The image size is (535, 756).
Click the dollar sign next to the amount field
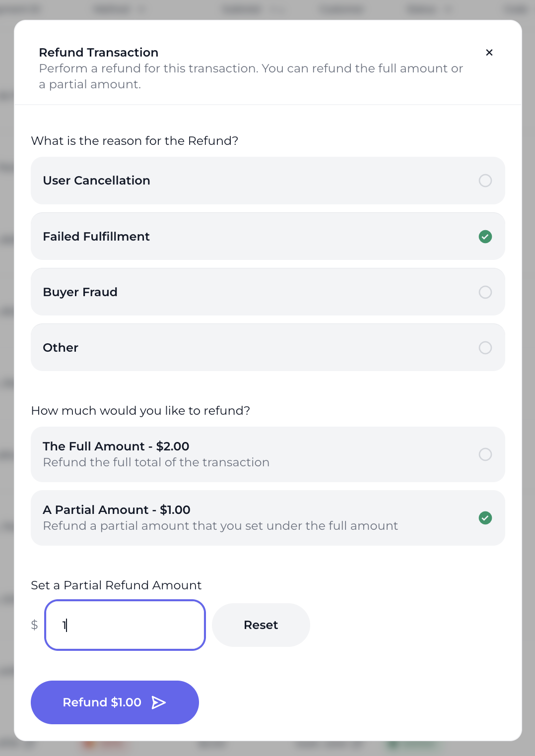coord(34,625)
